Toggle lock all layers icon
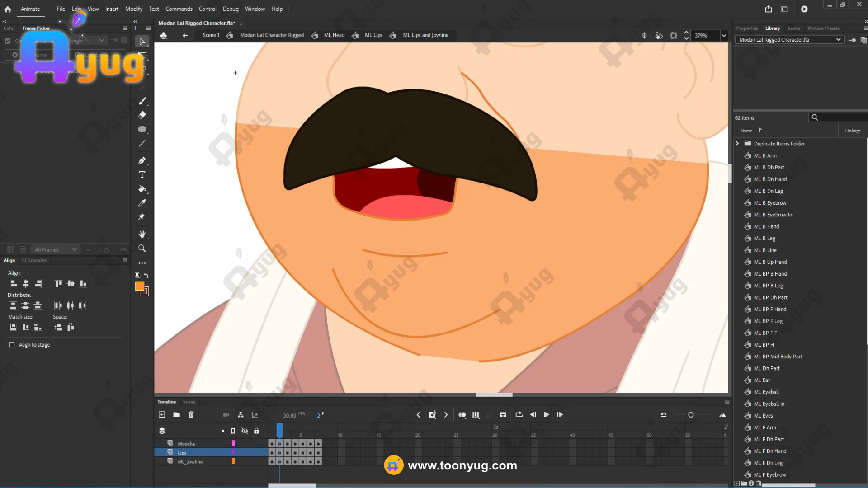868x488 pixels. tap(256, 431)
